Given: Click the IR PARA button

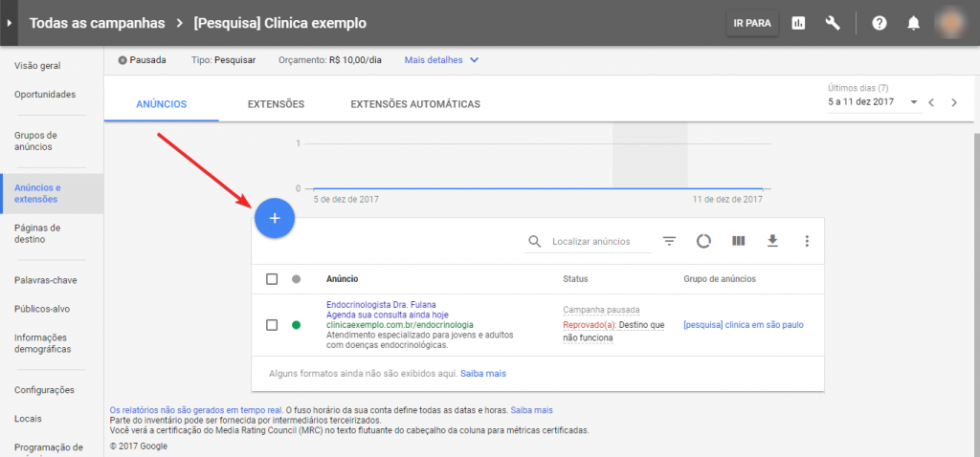Looking at the screenshot, I should [x=752, y=24].
